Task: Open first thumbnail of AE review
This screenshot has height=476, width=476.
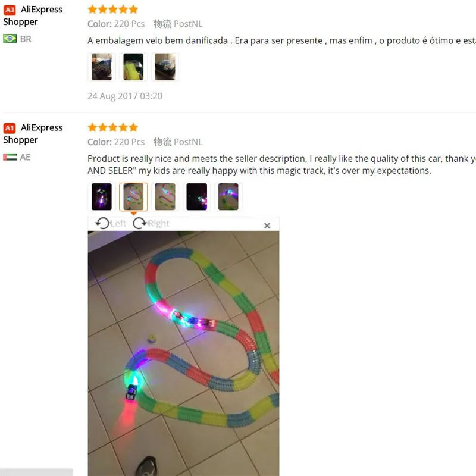Action: tap(101, 197)
